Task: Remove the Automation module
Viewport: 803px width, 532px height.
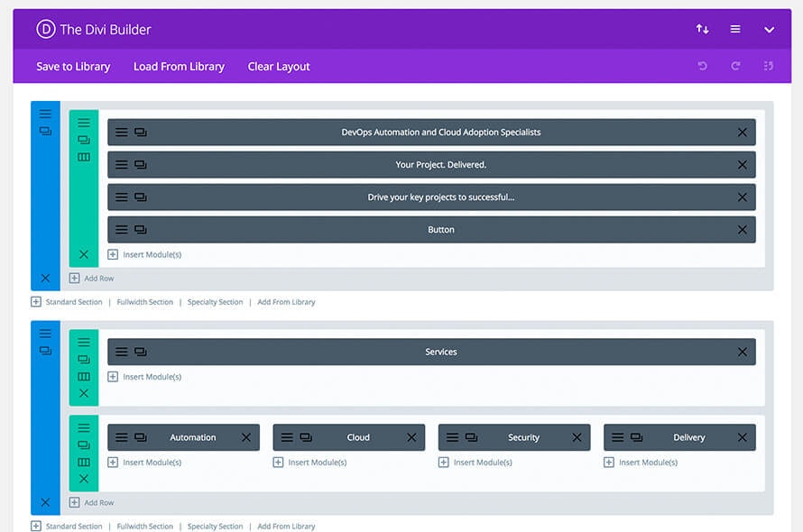Action: 245,437
